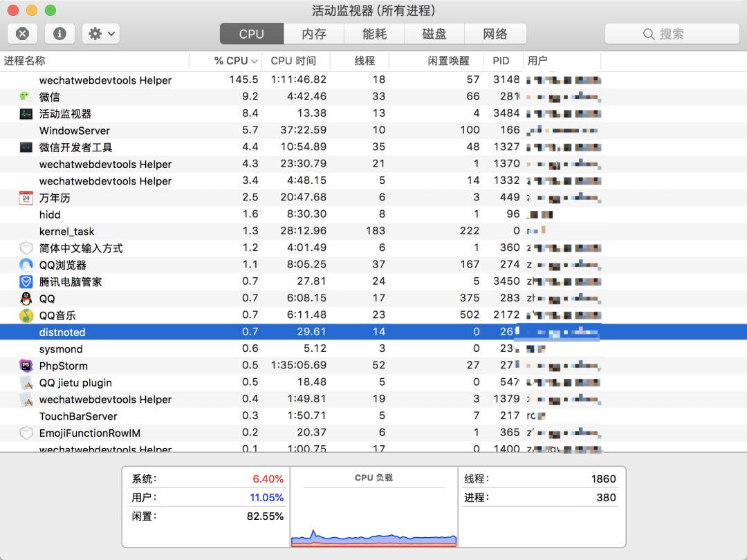Sort by PID column header
The image size is (747, 560).
pos(504,61)
